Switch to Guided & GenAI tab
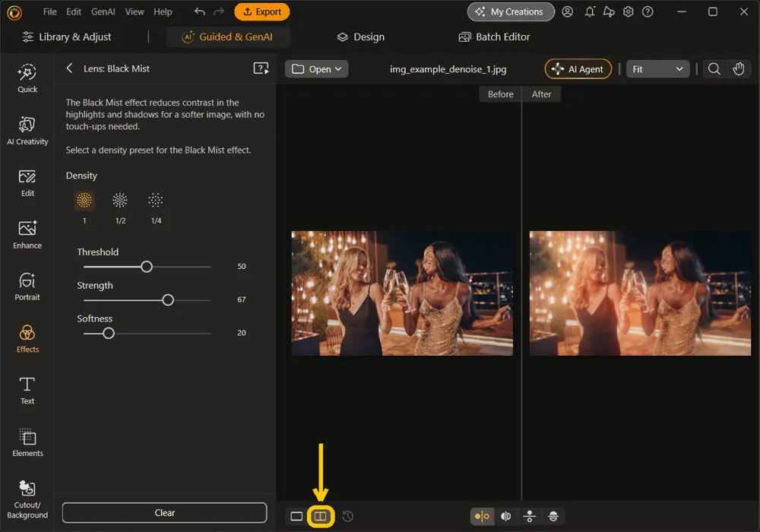 click(x=227, y=36)
